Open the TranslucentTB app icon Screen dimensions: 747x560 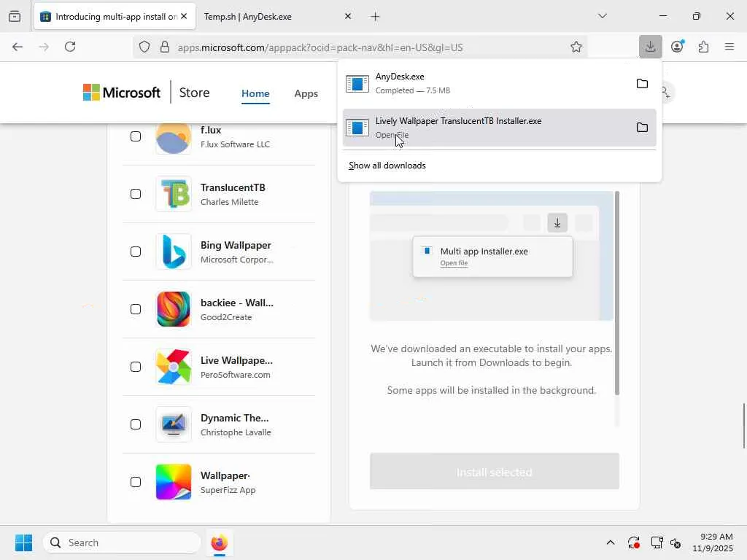pyautogui.click(x=174, y=194)
